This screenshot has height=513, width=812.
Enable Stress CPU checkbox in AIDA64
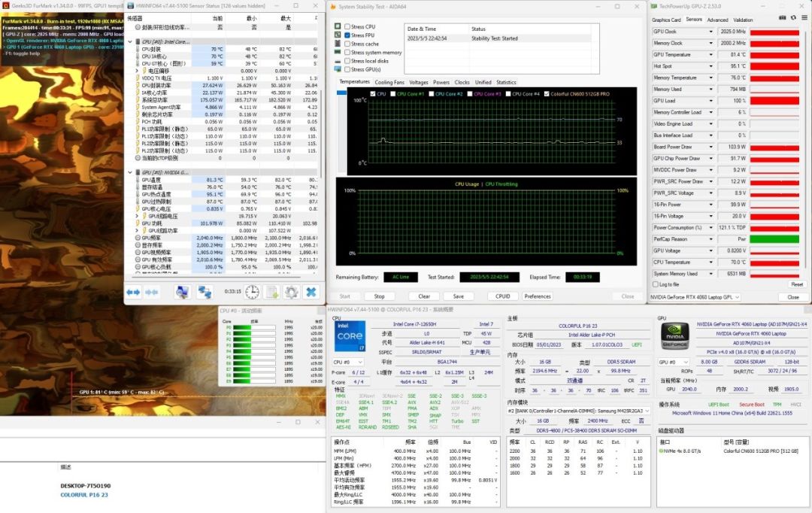click(x=347, y=26)
